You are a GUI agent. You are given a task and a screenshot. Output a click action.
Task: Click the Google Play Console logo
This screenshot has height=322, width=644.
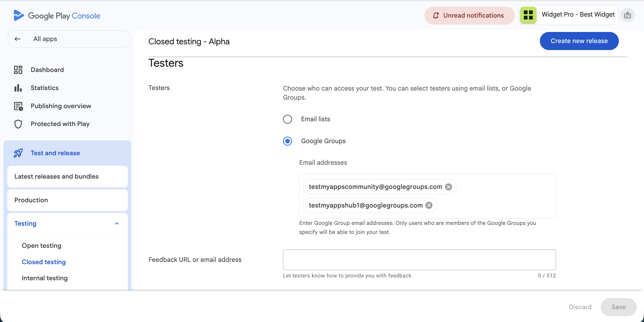click(57, 16)
